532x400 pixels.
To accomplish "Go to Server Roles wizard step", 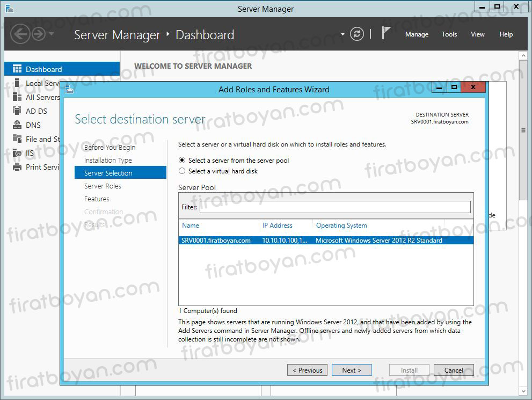I will coord(103,186).
